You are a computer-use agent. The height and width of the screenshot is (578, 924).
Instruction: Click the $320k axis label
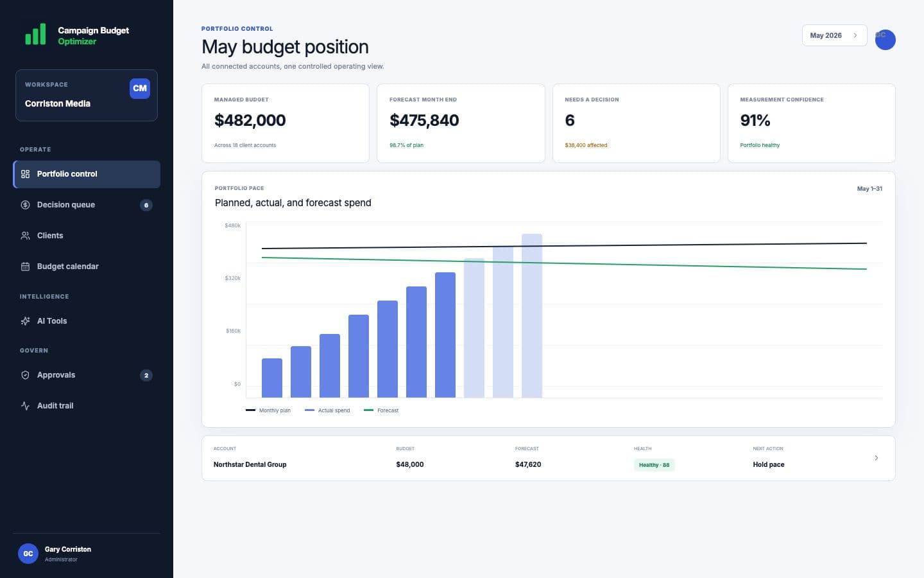coord(232,278)
